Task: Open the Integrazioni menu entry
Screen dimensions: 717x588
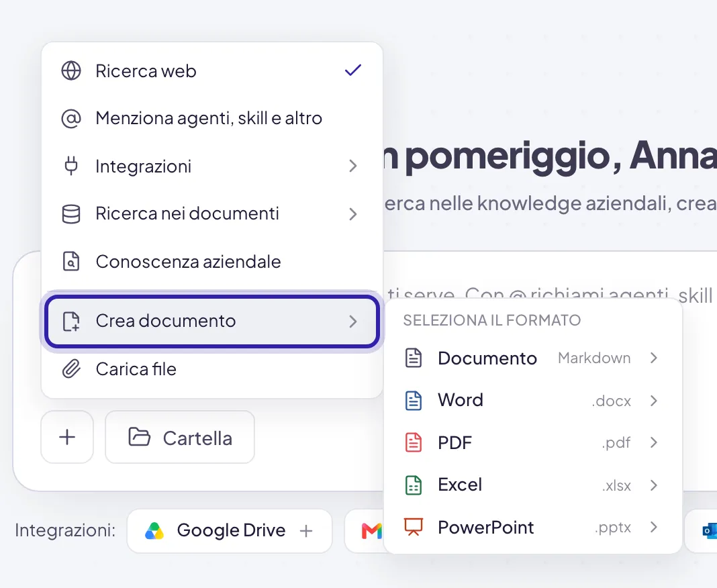Action: [211, 166]
